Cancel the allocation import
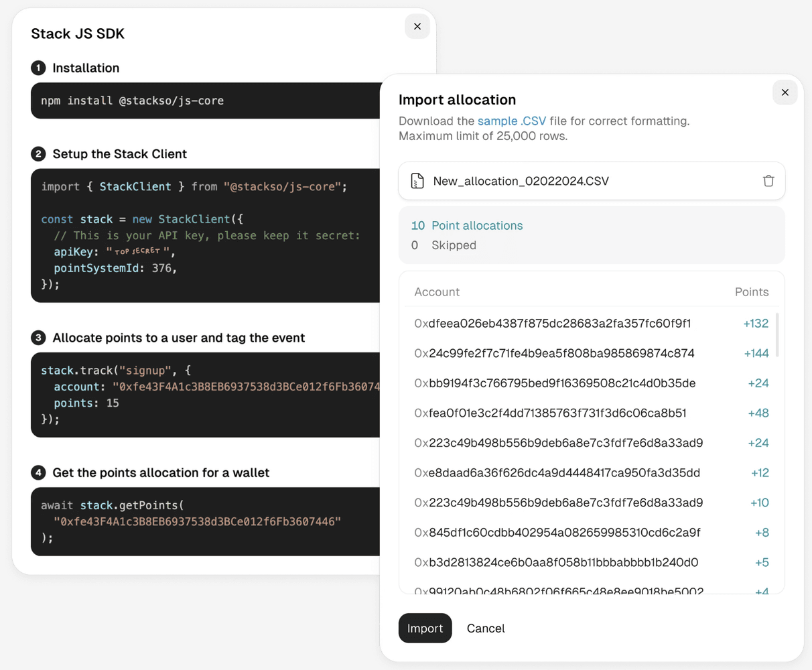The image size is (812, 670). [486, 628]
